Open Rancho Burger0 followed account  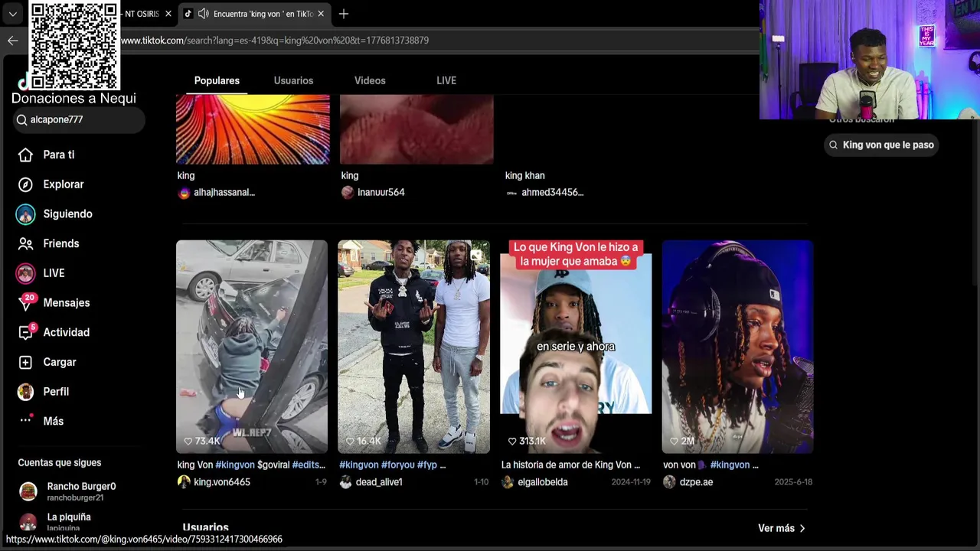point(67,491)
